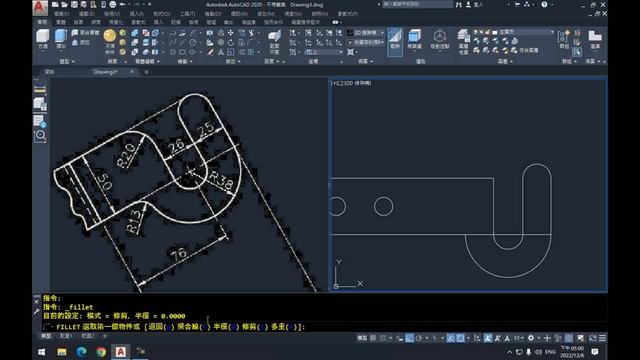Click the 登入 sign-in button
The width and height of the screenshot is (640, 360).
coord(475,4)
